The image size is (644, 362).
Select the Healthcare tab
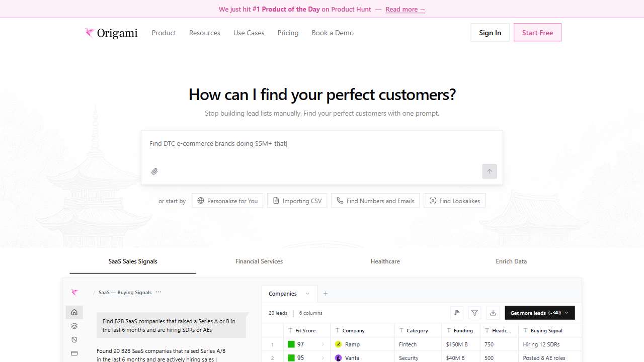pos(385,261)
